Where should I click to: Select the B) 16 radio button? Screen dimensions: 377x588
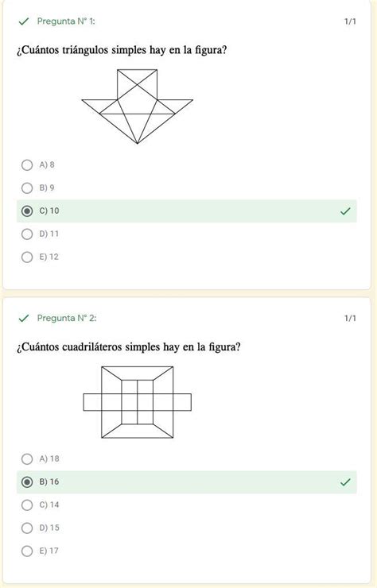tap(27, 482)
